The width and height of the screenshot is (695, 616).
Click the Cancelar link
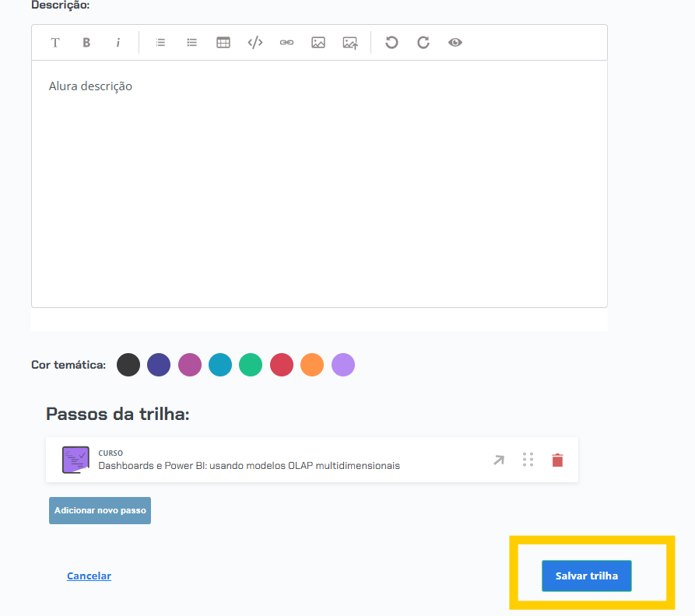point(89,576)
